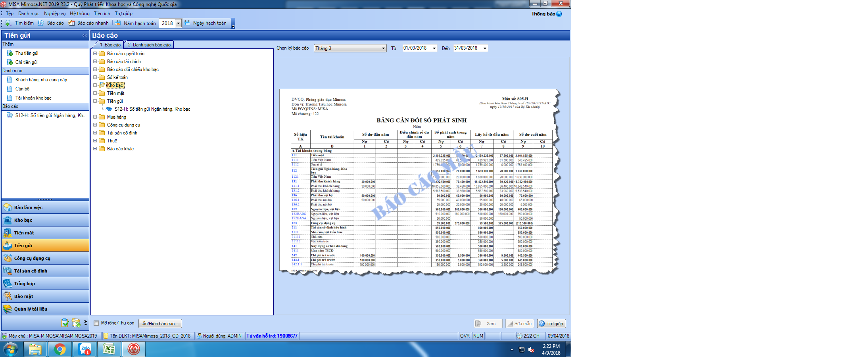The image size is (868, 357).
Task: Click the report preview thumbnail
Action: [x=420, y=182]
